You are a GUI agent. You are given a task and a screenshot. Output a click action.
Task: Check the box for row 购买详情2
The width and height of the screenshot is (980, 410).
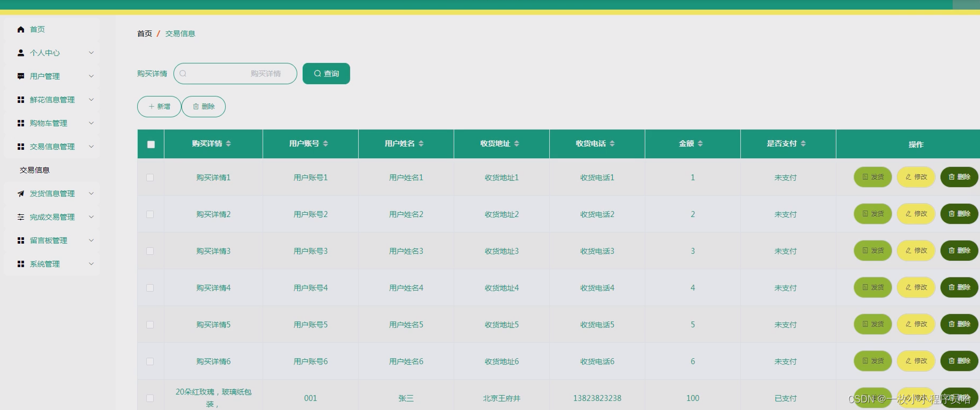point(150,214)
